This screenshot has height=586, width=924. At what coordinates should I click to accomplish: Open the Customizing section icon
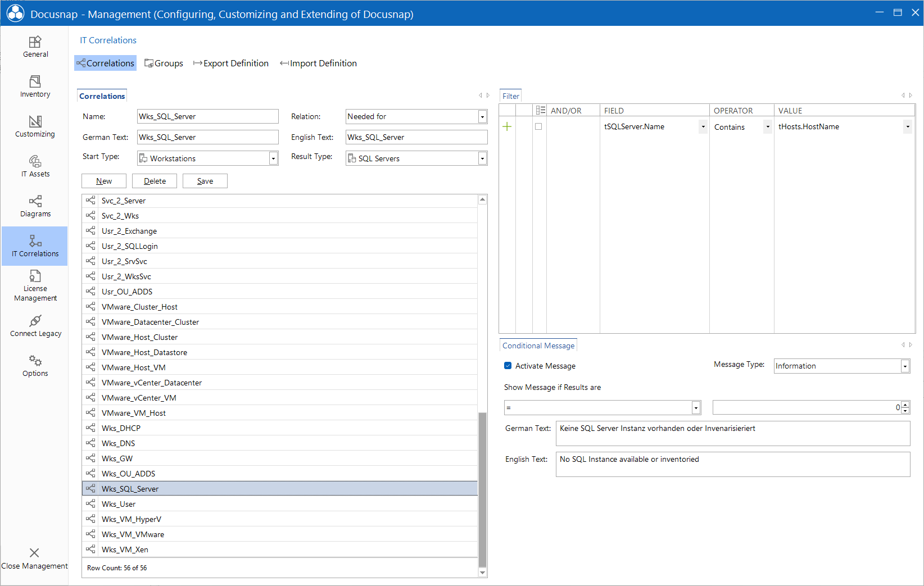tap(35, 122)
